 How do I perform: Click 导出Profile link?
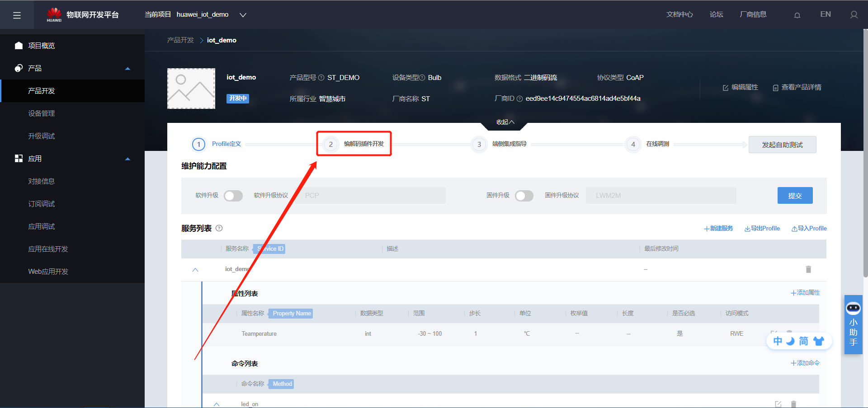[762, 229]
